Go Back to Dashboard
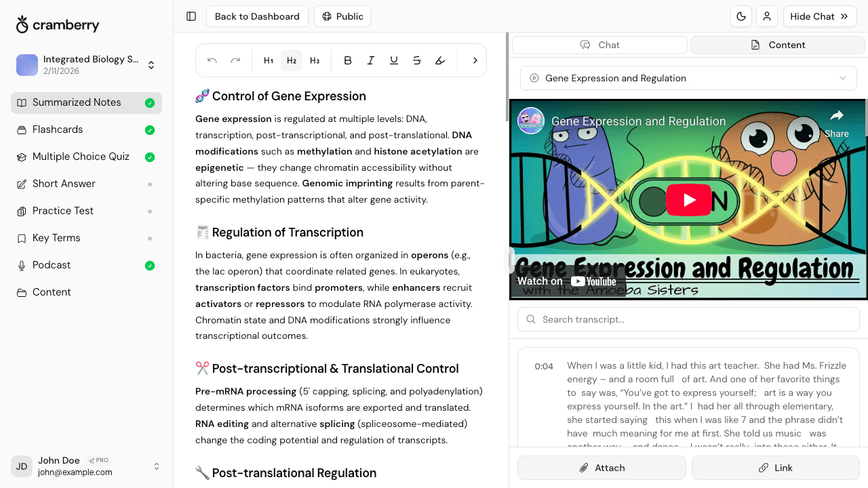 257,16
